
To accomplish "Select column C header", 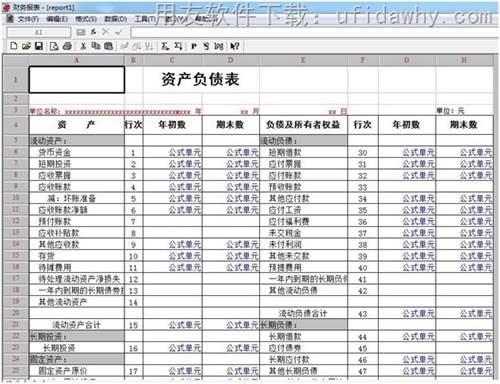I will [172, 60].
